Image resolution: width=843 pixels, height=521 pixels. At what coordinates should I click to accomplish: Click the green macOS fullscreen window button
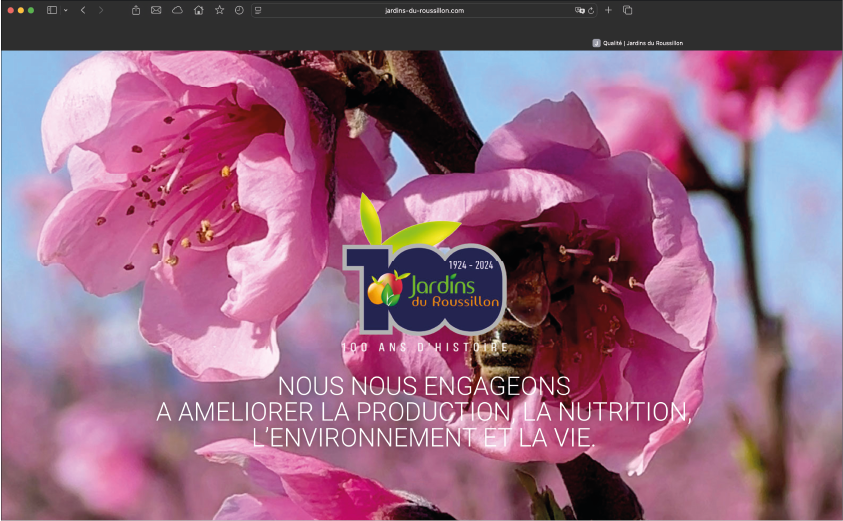coord(31,10)
